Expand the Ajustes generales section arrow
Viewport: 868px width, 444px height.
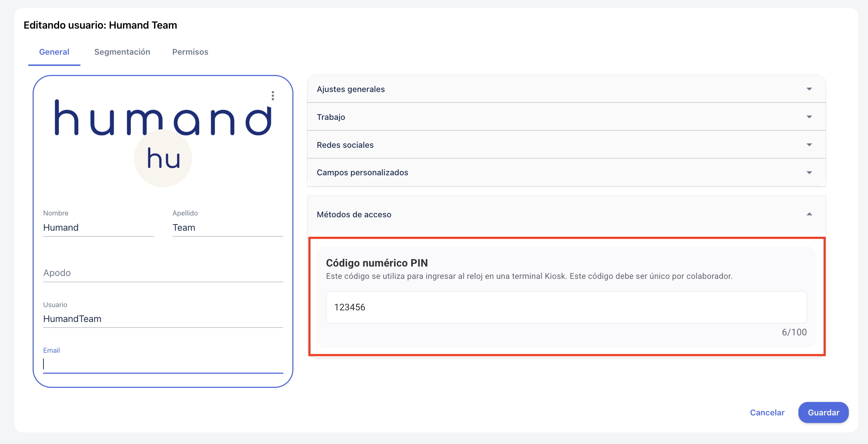point(809,89)
